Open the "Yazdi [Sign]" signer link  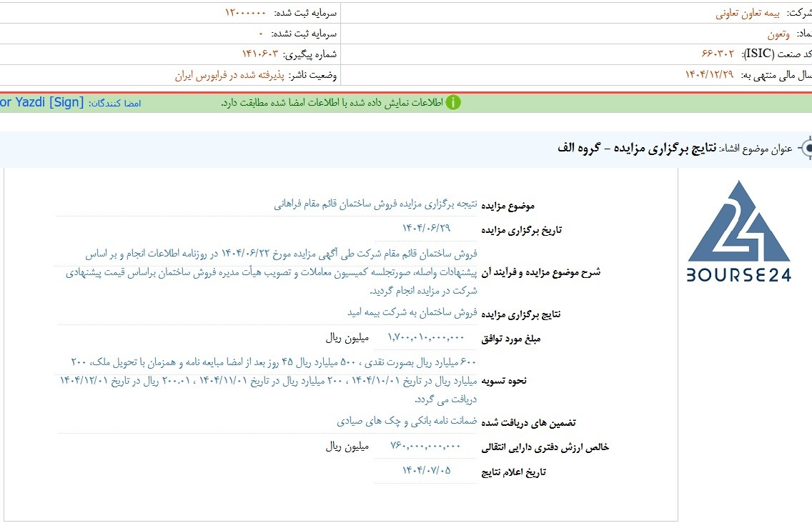point(41,102)
